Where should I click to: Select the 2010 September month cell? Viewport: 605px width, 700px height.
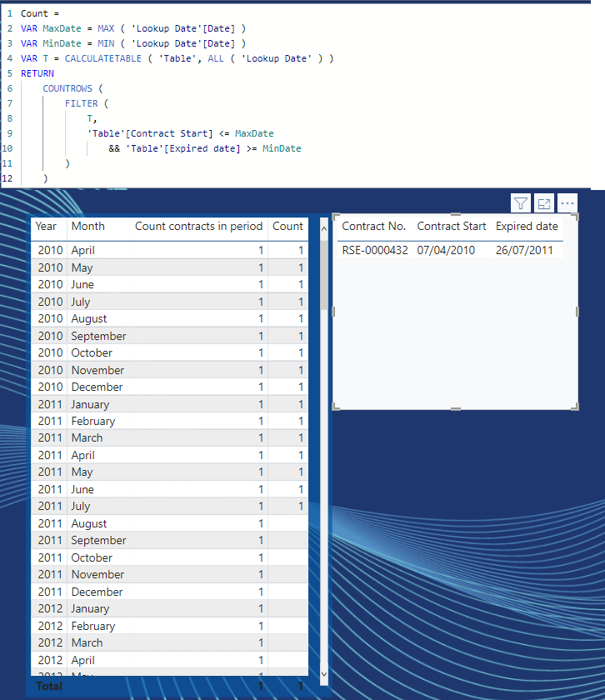pos(98,336)
